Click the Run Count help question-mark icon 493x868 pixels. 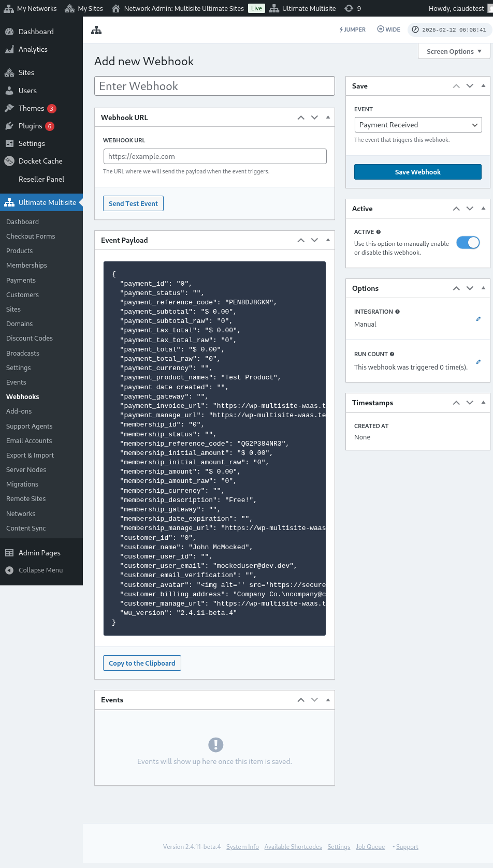(392, 354)
